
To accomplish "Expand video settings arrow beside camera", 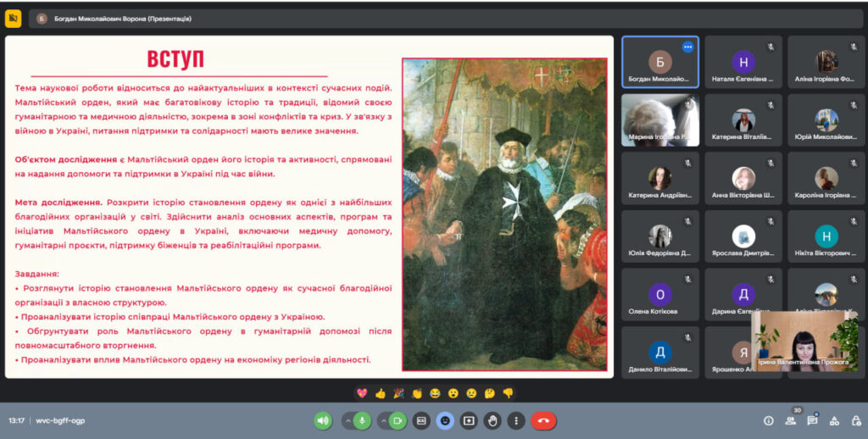I will 383,420.
